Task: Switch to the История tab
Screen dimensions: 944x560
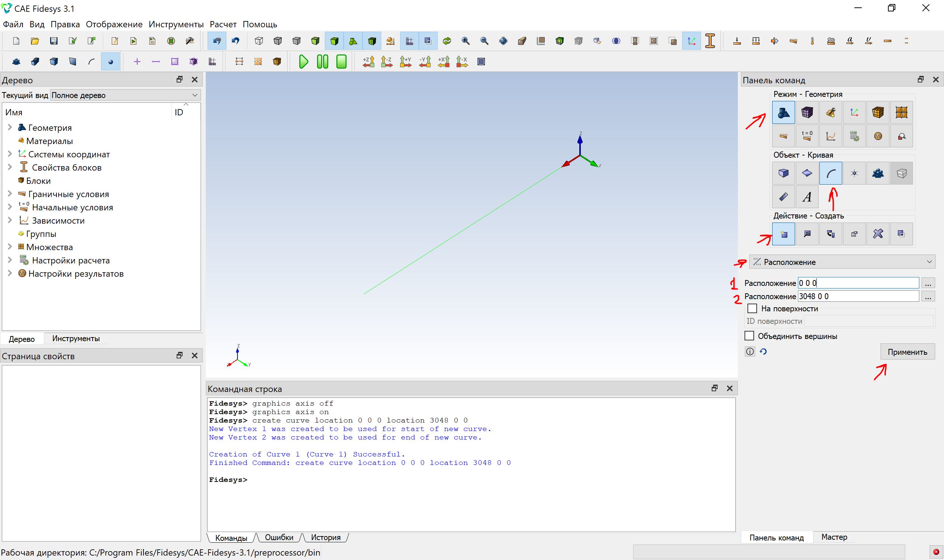Action: (326, 538)
